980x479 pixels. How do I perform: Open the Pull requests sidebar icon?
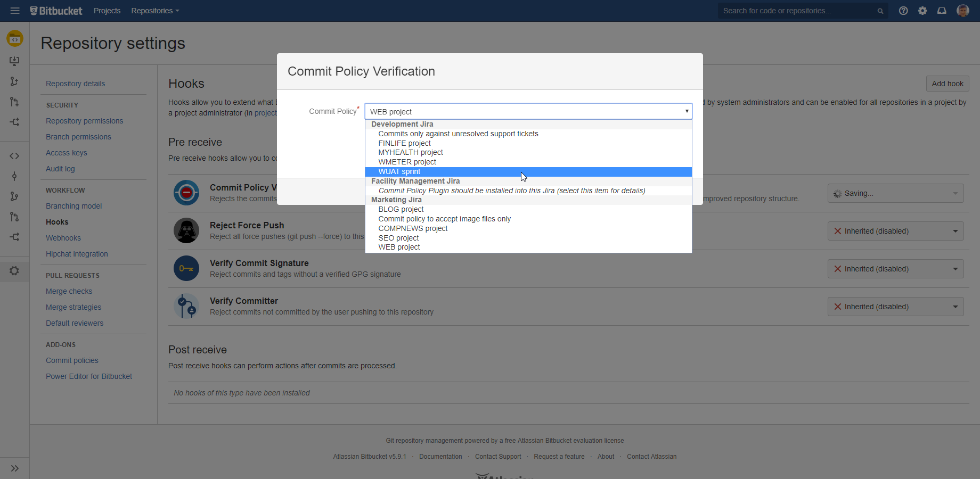click(14, 217)
